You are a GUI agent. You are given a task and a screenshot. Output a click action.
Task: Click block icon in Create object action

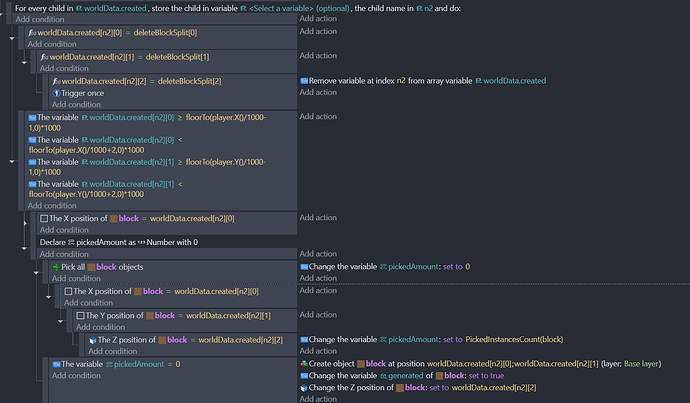(x=361, y=364)
